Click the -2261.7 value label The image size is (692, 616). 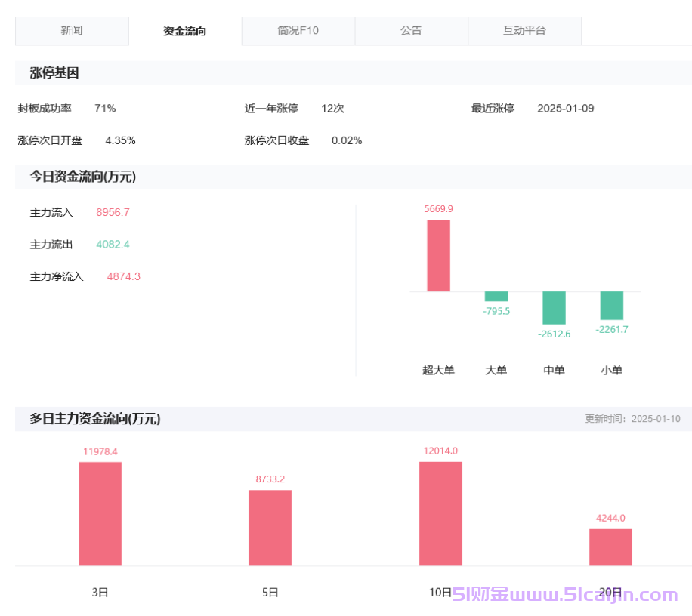(612, 329)
